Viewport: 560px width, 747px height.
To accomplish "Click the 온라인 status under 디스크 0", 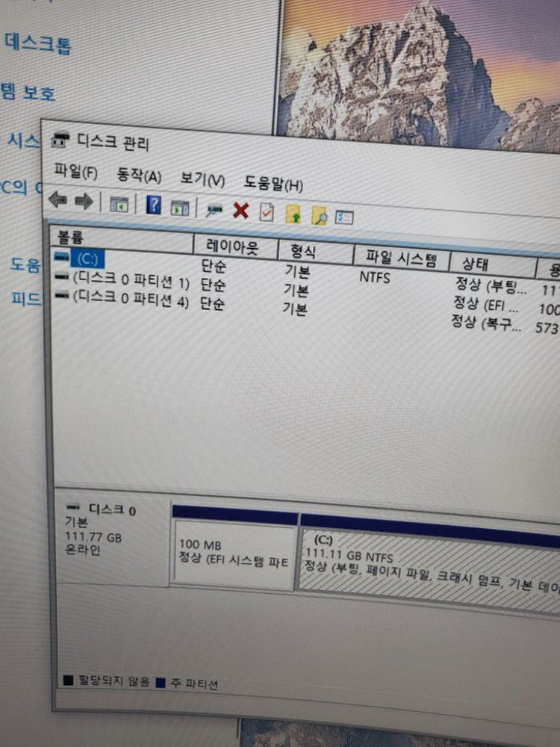I will [x=82, y=549].
